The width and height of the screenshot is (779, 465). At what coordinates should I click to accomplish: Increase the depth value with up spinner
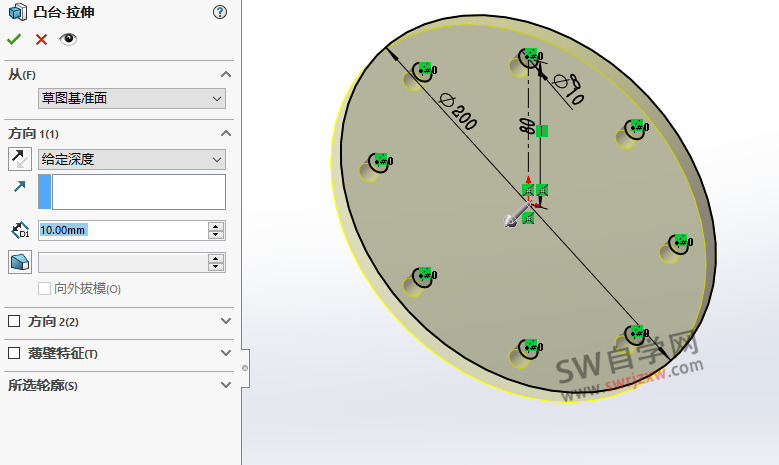pos(216,226)
